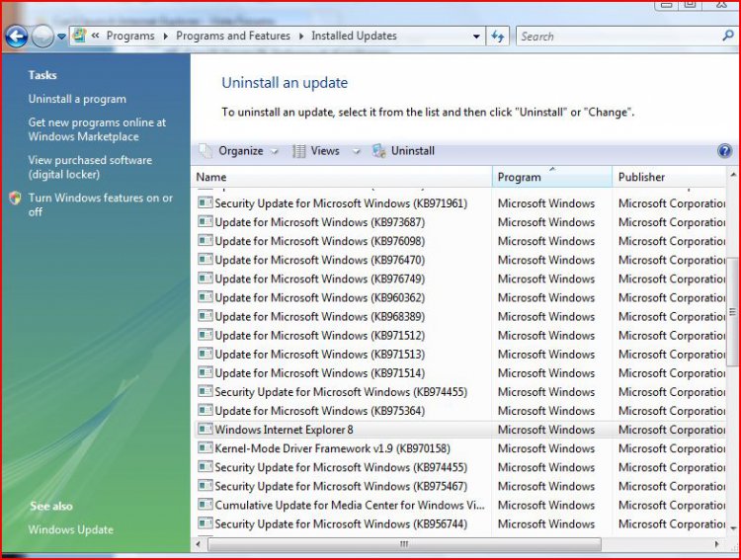Click inside the Search box
Viewport: 741px width, 560px height.
point(619,37)
